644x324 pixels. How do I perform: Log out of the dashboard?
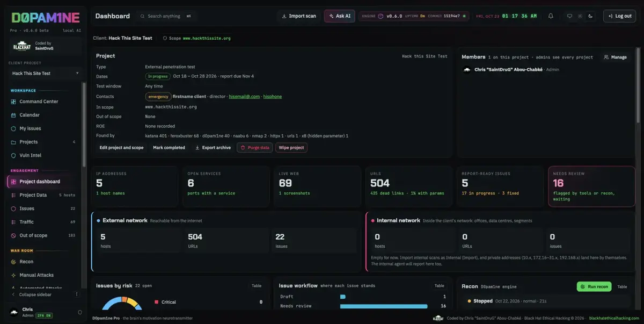[619, 16]
